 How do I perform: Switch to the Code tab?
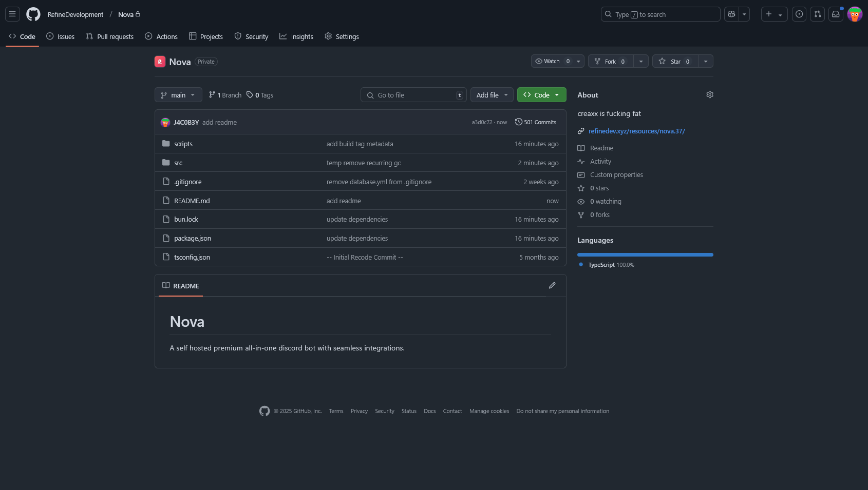pos(22,36)
